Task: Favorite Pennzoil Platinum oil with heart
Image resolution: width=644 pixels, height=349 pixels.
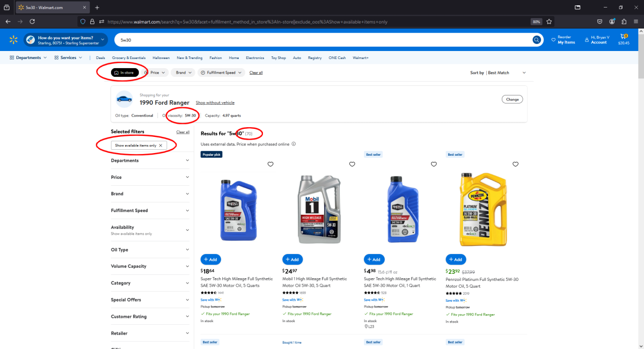Action: 515,164
